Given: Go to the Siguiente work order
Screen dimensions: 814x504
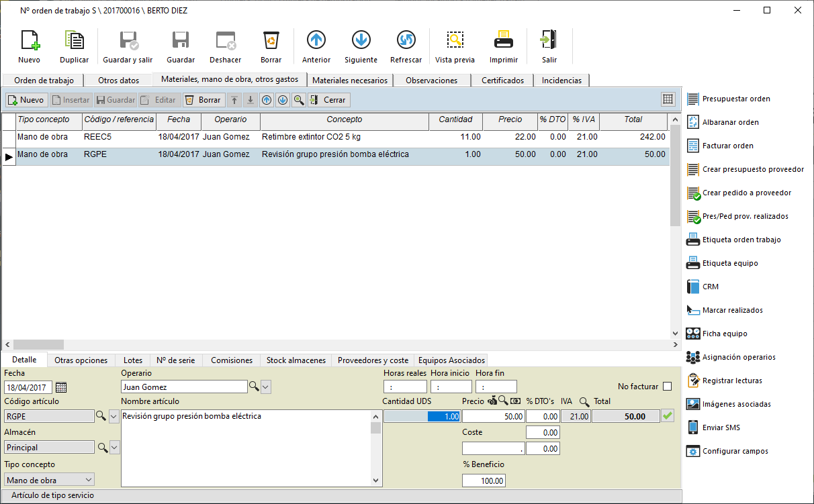Looking at the screenshot, I should (x=361, y=41).
